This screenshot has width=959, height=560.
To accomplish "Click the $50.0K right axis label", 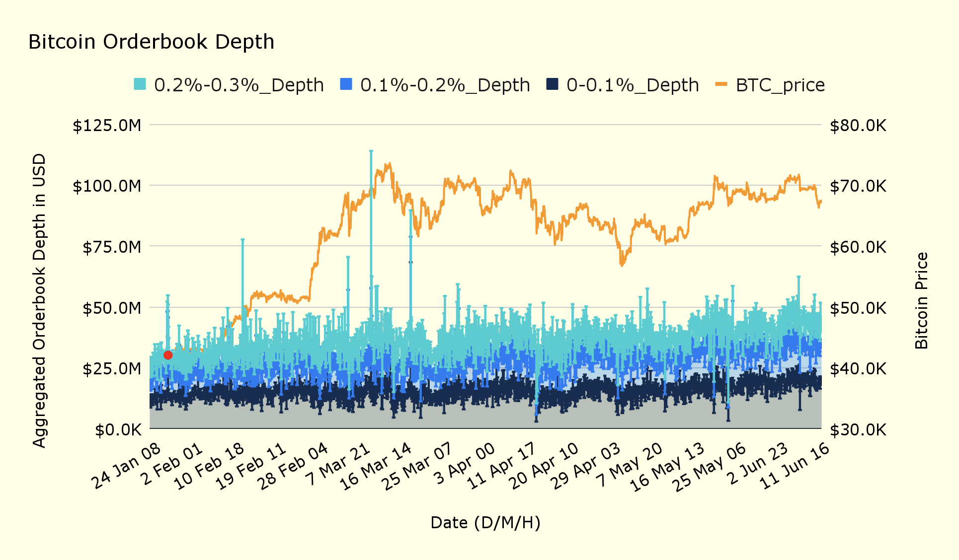I will click(858, 308).
